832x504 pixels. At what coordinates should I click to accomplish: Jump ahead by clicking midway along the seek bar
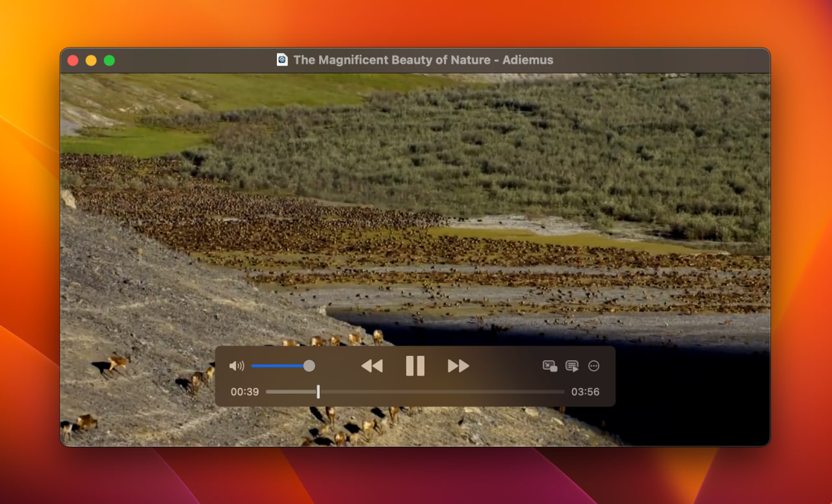point(416,392)
